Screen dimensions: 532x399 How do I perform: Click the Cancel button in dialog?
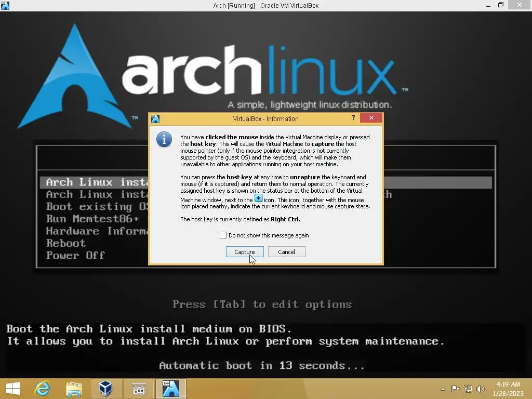tap(287, 252)
